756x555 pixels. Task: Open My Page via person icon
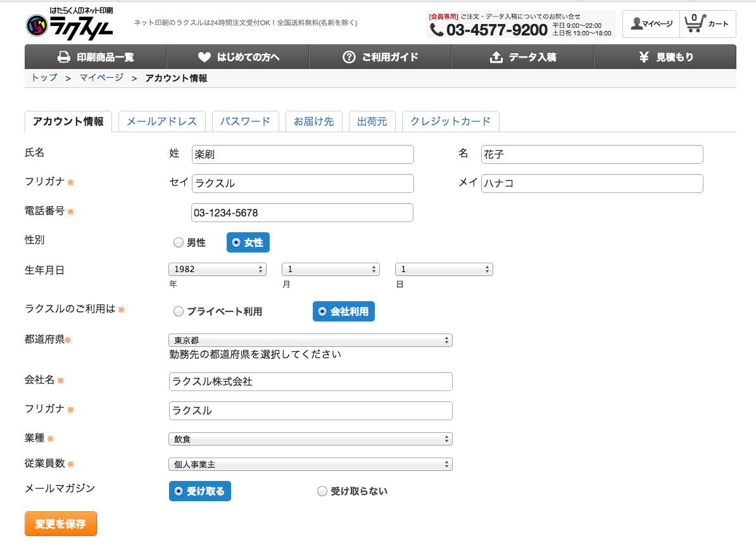pyautogui.click(x=636, y=23)
